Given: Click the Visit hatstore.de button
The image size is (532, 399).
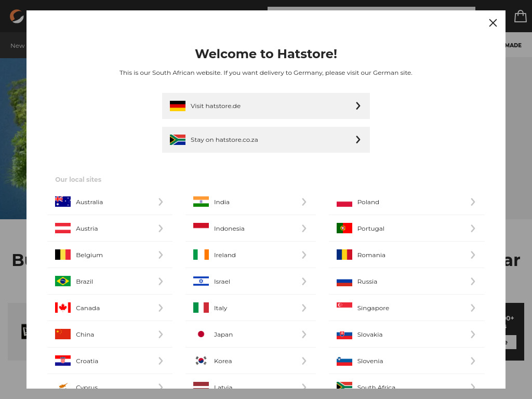Looking at the screenshot, I should pos(265,106).
